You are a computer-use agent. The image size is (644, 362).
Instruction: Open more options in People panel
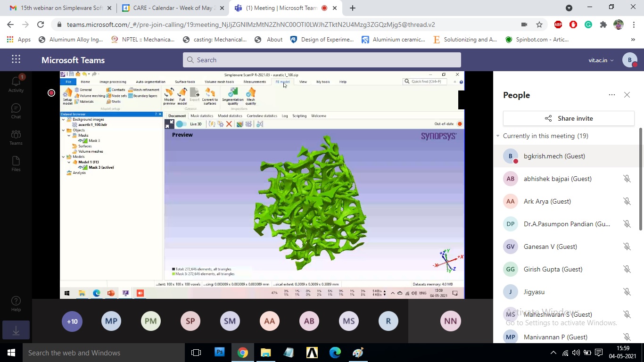pyautogui.click(x=612, y=95)
